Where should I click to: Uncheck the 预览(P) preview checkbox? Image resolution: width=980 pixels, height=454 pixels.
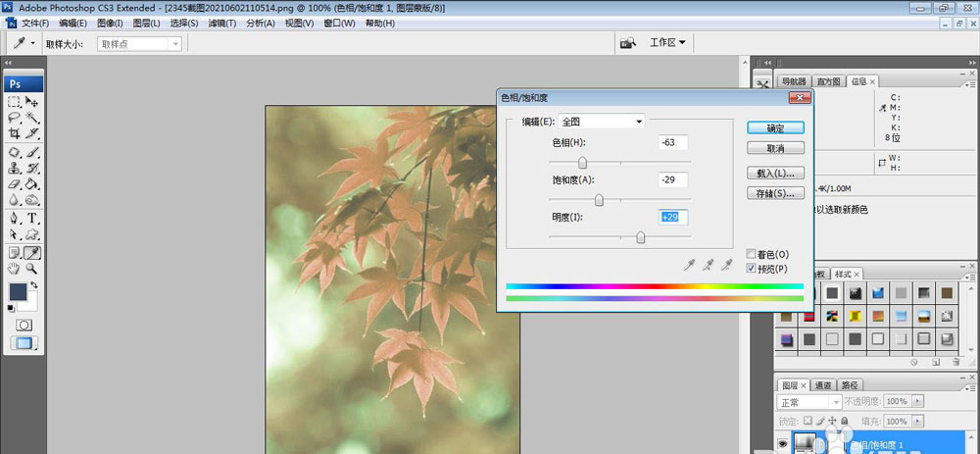click(x=752, y=269)
